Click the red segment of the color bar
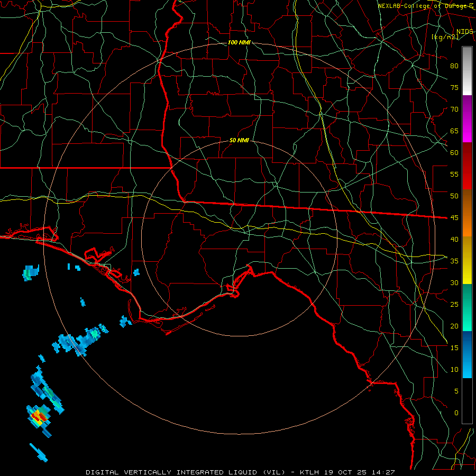Image resolution: width=476 pixels, height=476 pixels. coord(467,166)
